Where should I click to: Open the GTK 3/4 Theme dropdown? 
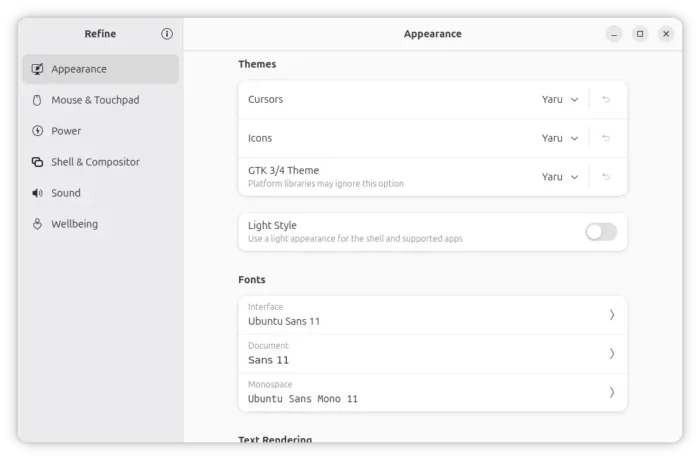point(560,177)
